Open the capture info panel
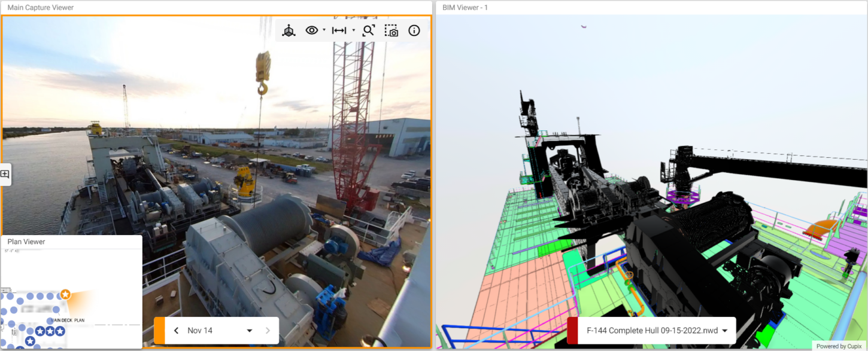 point(414,30)
